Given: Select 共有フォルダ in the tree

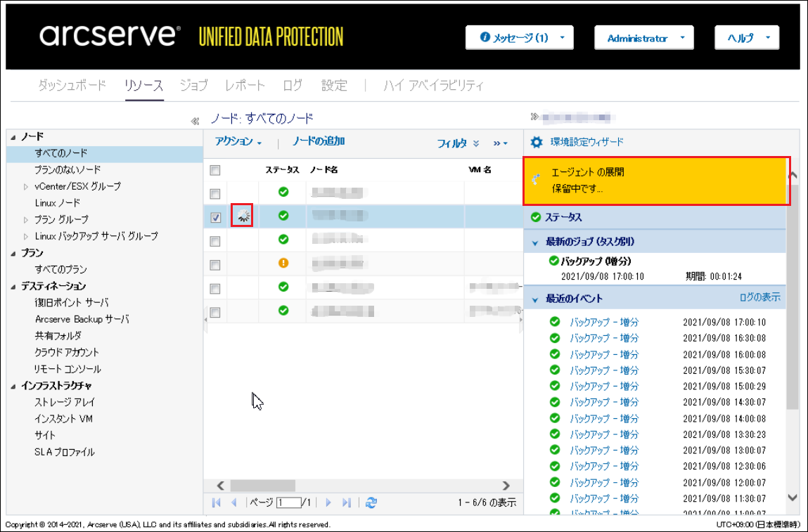Looking at the screenshot, I should point(58,336).
